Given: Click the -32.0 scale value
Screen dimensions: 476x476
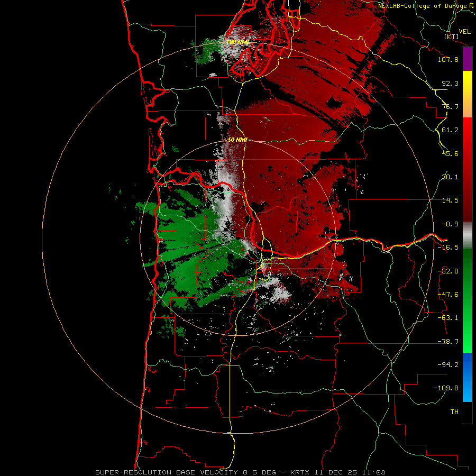Looking at the screenshot, I should [x=448, y=271].
